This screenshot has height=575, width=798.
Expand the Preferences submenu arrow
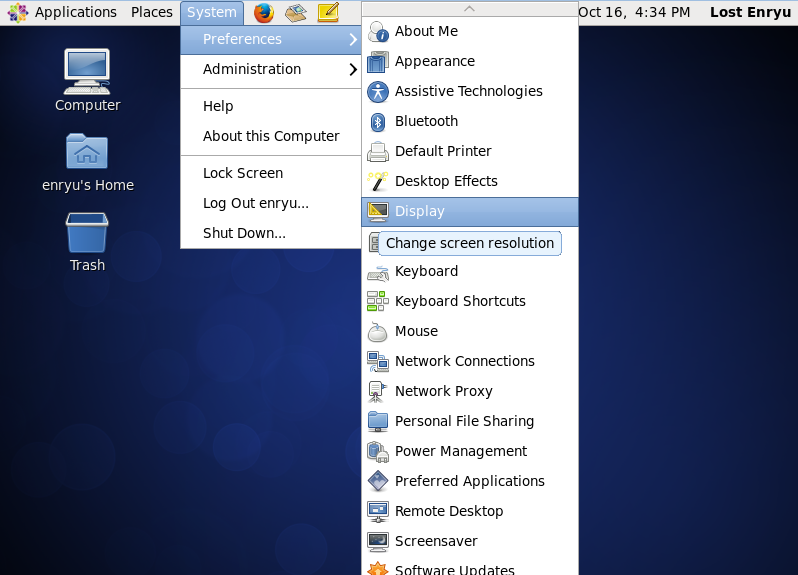pos(353,39)
